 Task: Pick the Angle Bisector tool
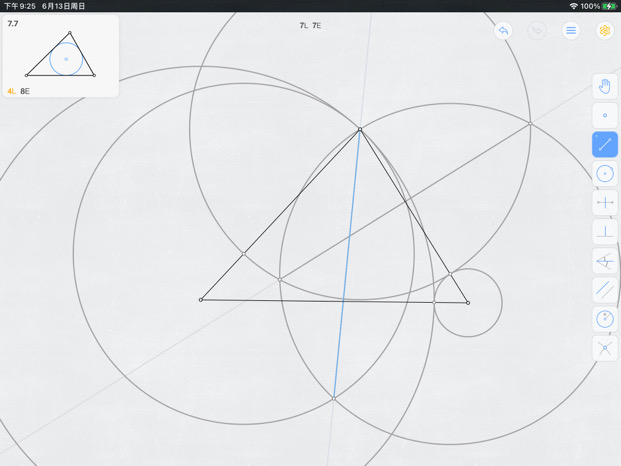pyautogui.click(x=605, y=261)
